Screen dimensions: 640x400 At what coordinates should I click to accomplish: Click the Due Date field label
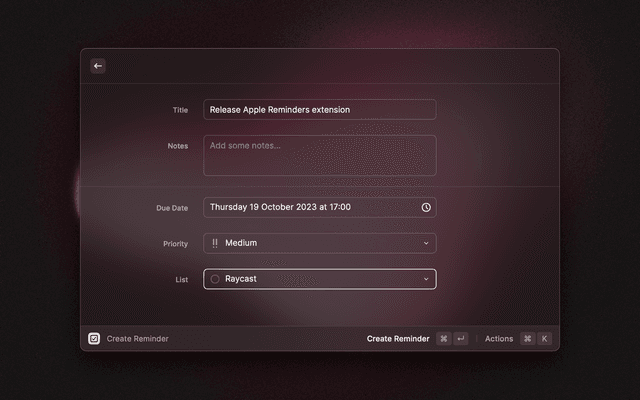(171, 208)
